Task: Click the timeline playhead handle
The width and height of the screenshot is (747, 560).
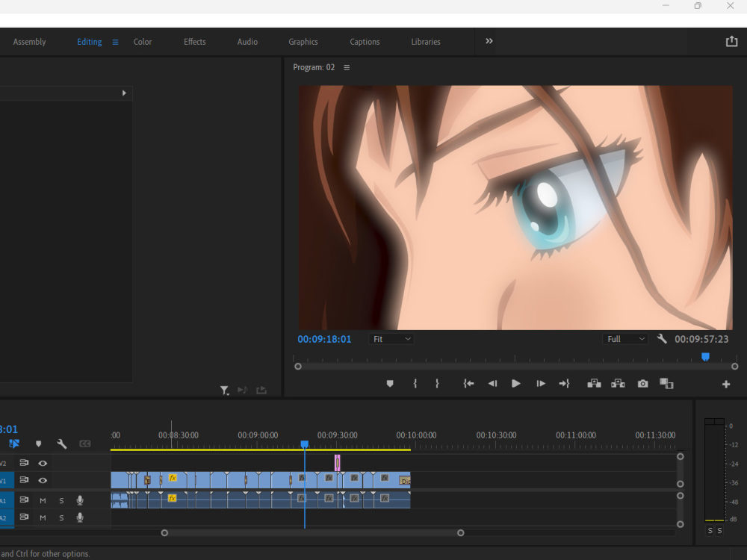Action: pyautogui.click(x=305, y=444)
